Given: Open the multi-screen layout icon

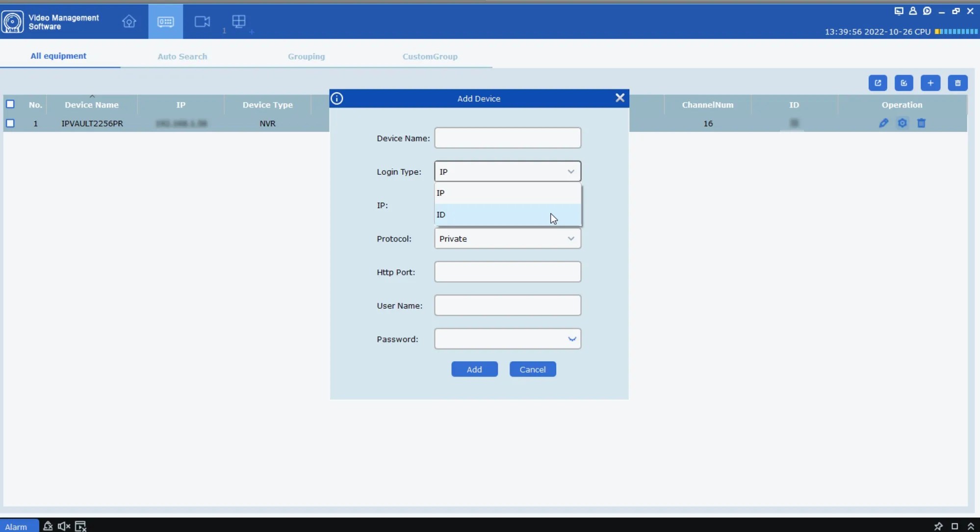Looking at the screenshot, I should click(239, 22).
